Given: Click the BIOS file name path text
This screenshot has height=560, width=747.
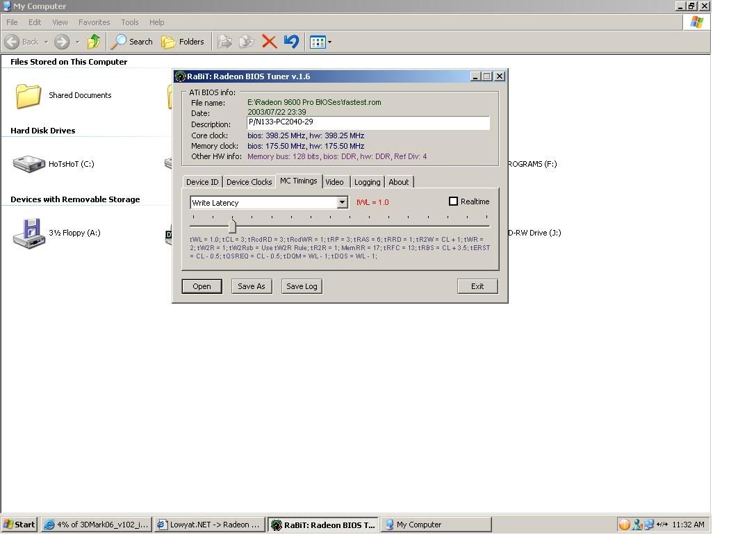Looking at the screenshot, I should (314, 102).
